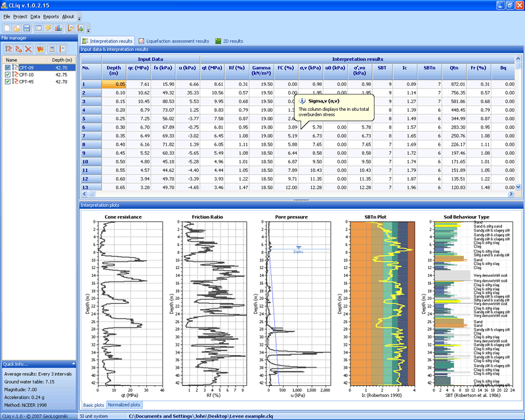Viewport: 525px width, 420px height.
Task: Select the Interpretation results tab
Action: point(108,41)
